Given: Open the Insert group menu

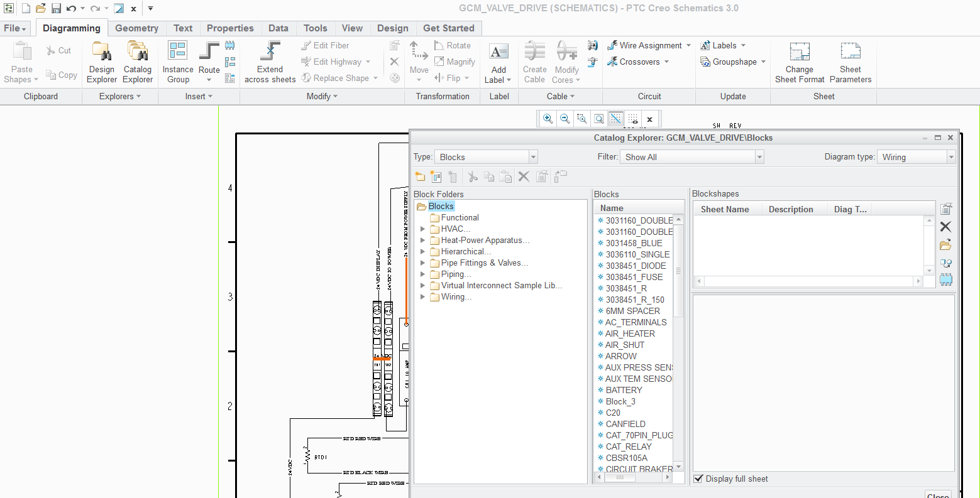Looking at the screenshot, I should pyautogui.click(x=199, y=96).
